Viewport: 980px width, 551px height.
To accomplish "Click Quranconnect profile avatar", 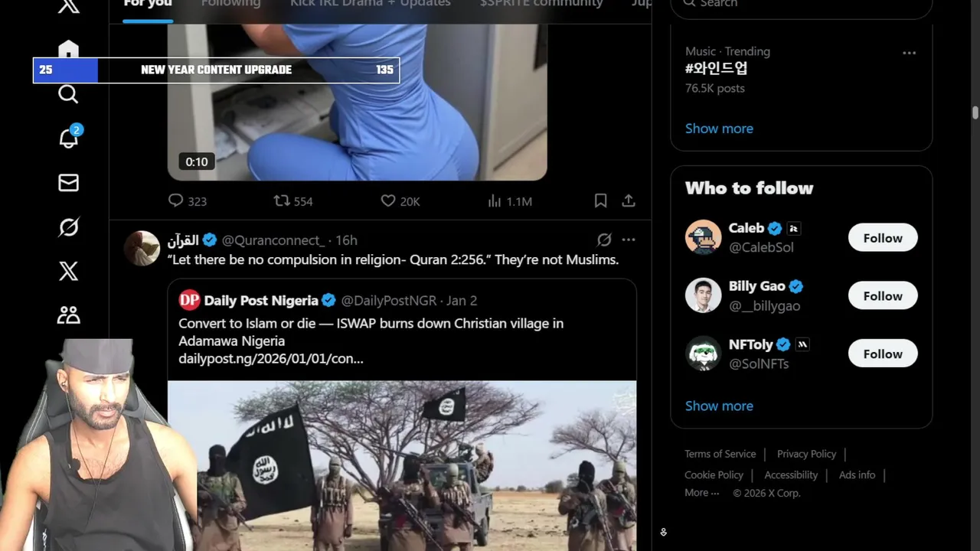I will click(x=142, y=248).
